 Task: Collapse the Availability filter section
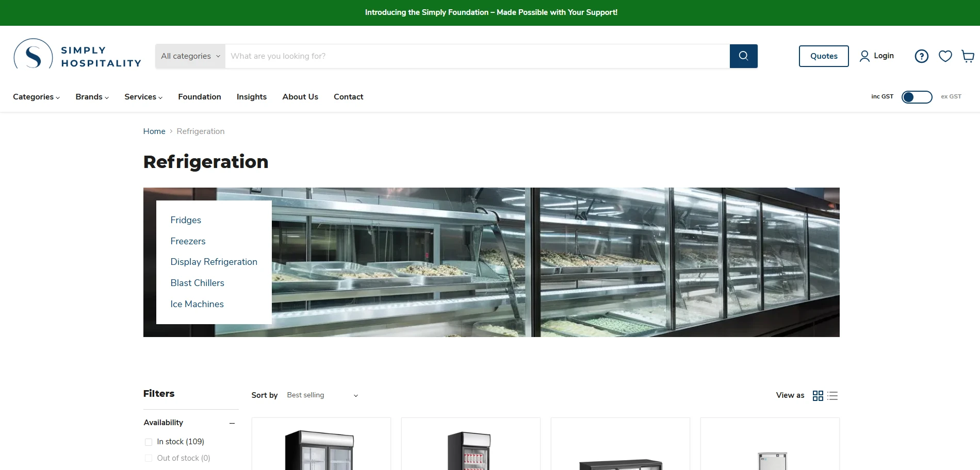point(232,423)
